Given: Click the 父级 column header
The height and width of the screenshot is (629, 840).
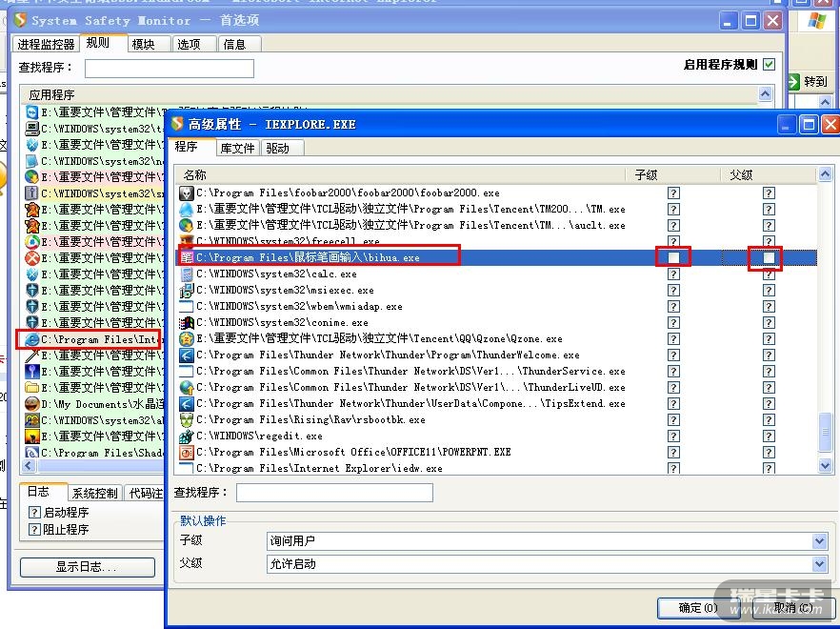Looking at the screenshot, I should point(768,174).
